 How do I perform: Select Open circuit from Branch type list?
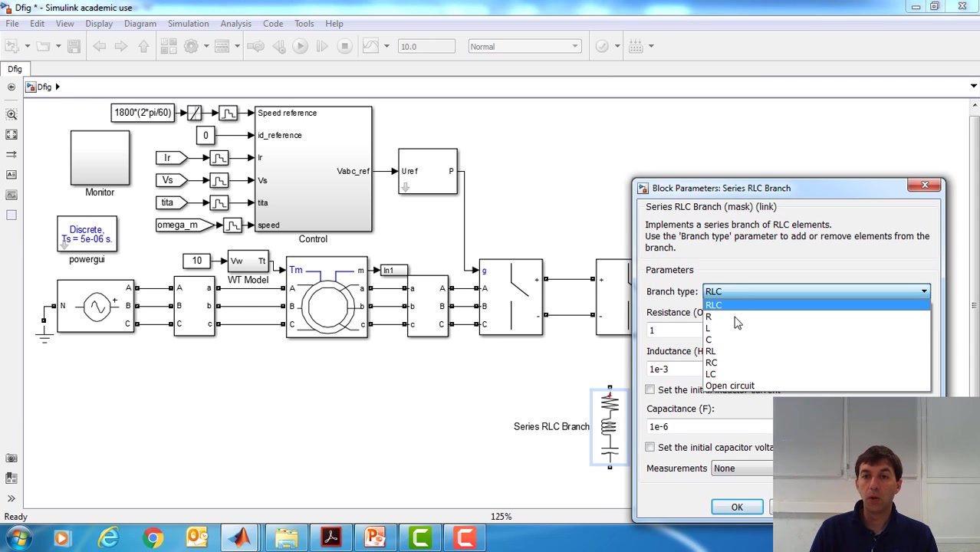729,386
